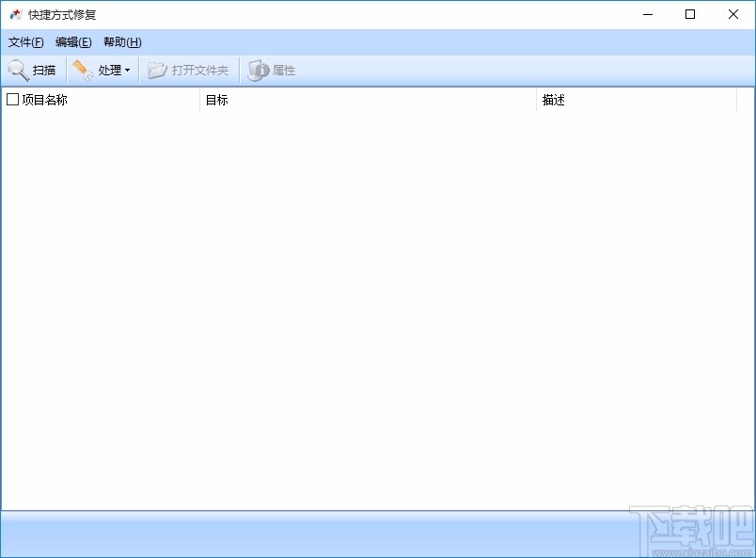Screen dimensions: 756x558
Task: Click the 处理 button to process items
Action: 108,70
